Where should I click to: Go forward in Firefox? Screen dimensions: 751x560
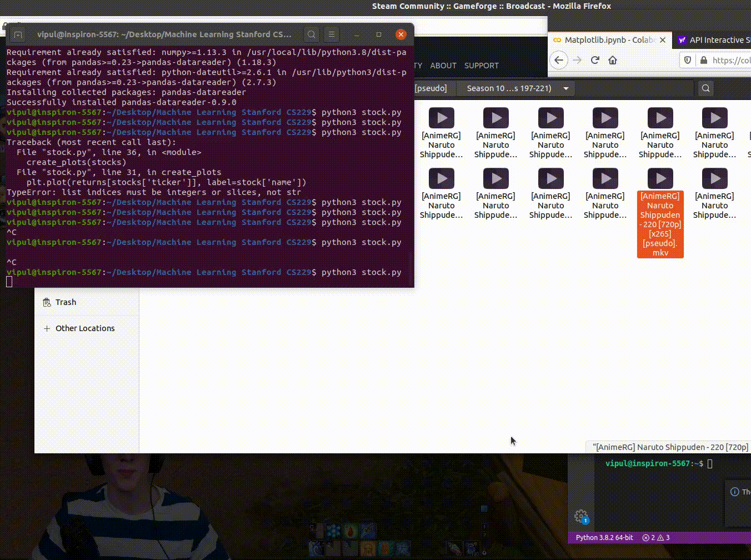(x=577, y=60)
